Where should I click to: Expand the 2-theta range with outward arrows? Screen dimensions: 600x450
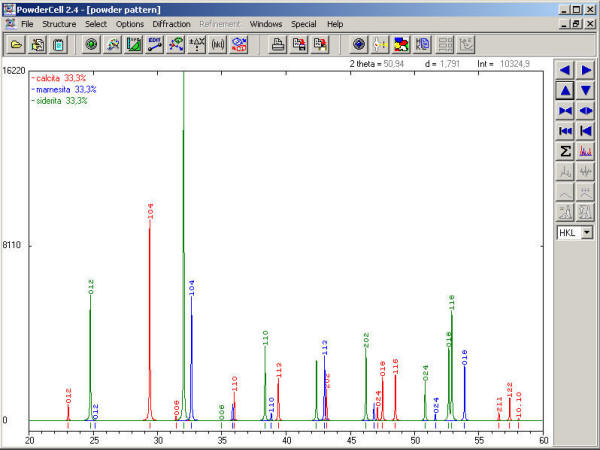(x=586, y=111)
